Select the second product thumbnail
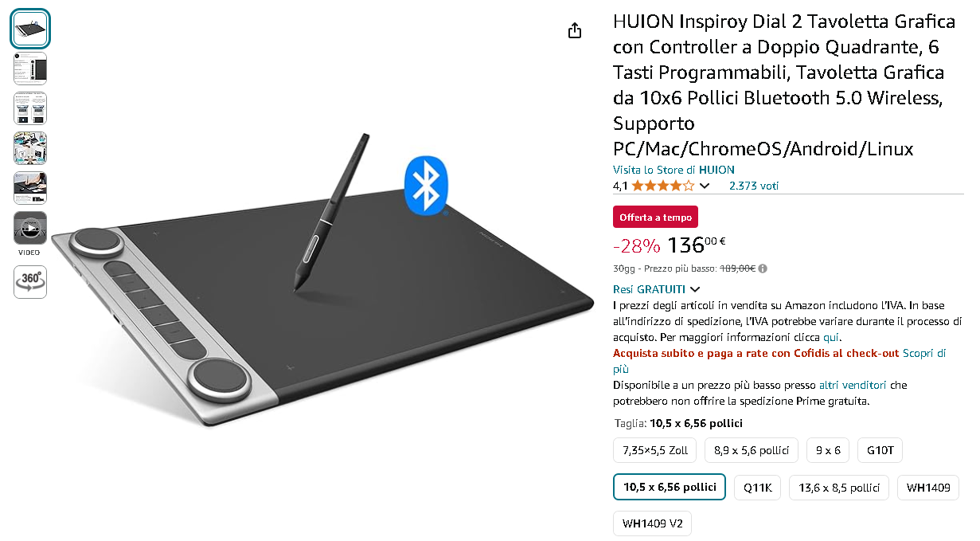Image resolution: width=980 pixels, height=541 pixels. (x=30, y=69)
